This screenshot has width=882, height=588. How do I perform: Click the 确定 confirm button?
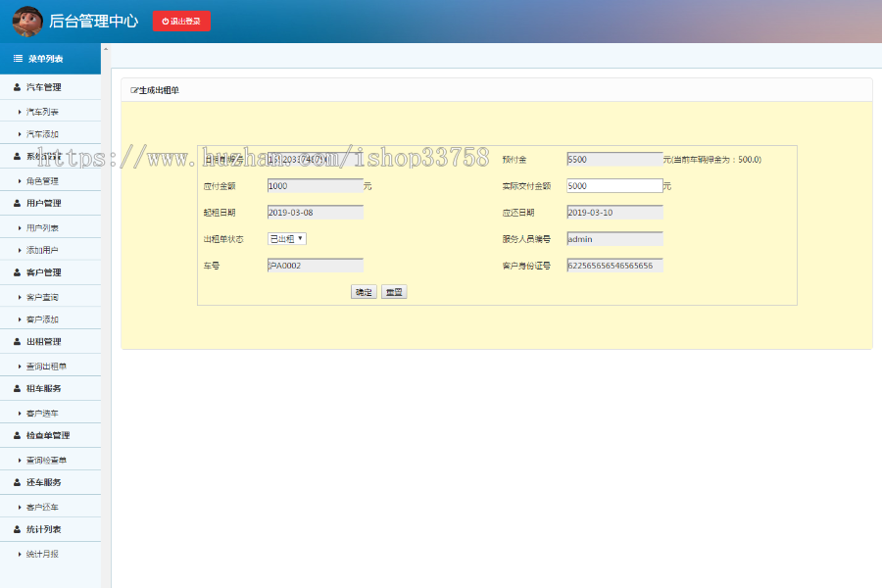[363, 291]
